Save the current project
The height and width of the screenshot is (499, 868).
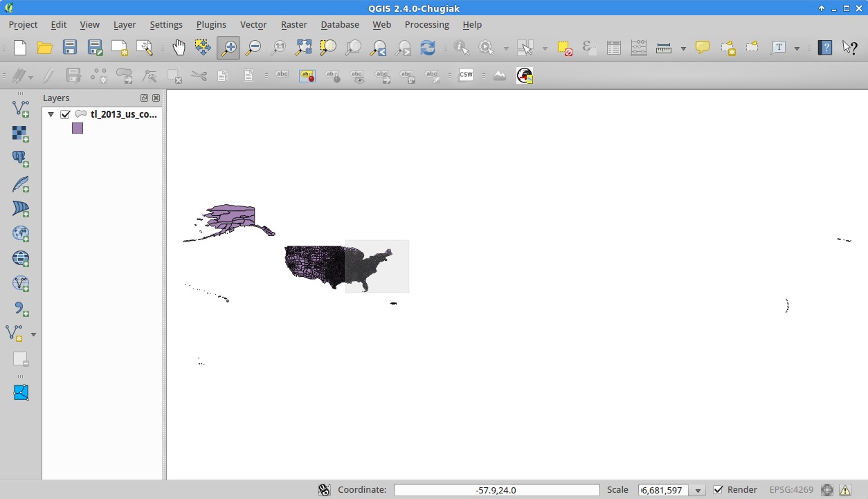point(70,48)
